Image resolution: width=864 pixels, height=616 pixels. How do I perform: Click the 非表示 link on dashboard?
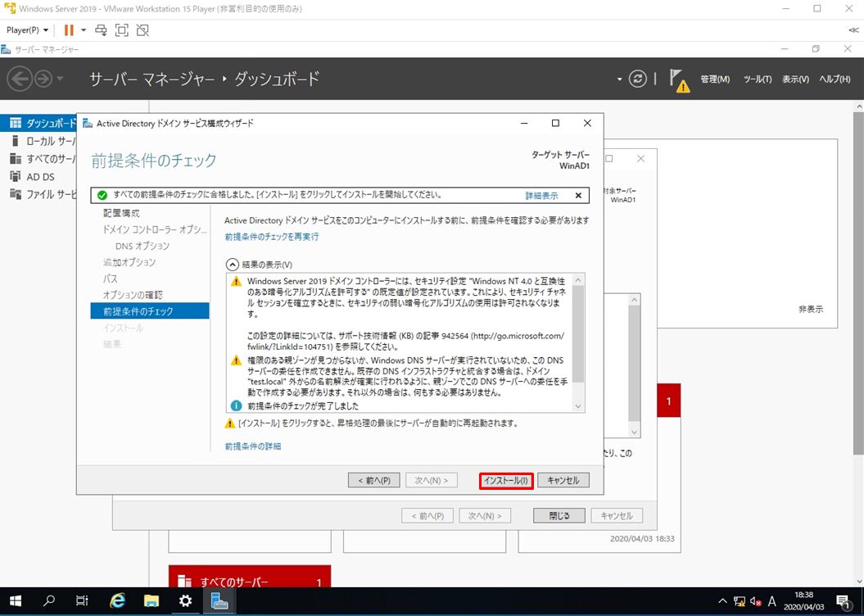click(811, 310)
